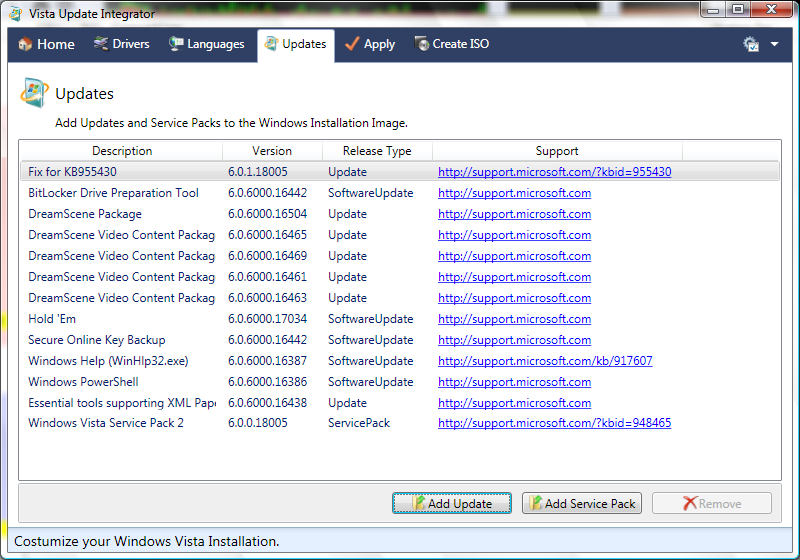Select the Secure Online Key Backup entry
800x560 pixels.
click(x=400, y=340)
